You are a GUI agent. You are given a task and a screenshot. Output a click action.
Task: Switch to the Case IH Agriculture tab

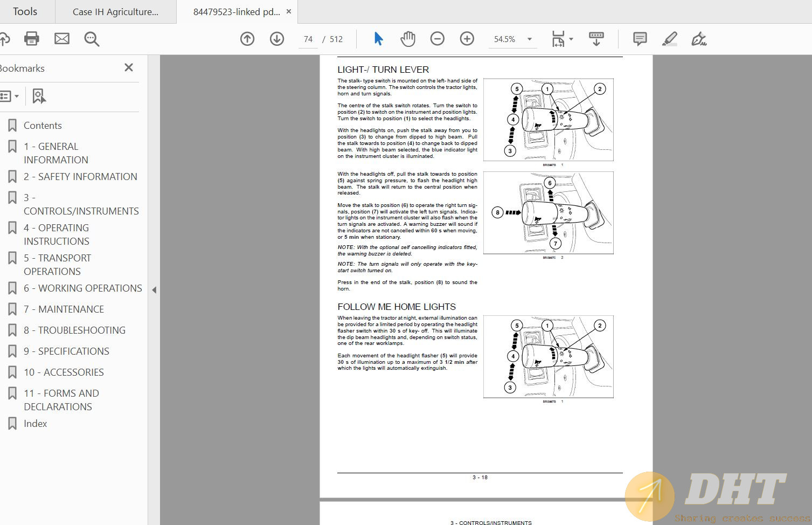[x=115, y=12]
